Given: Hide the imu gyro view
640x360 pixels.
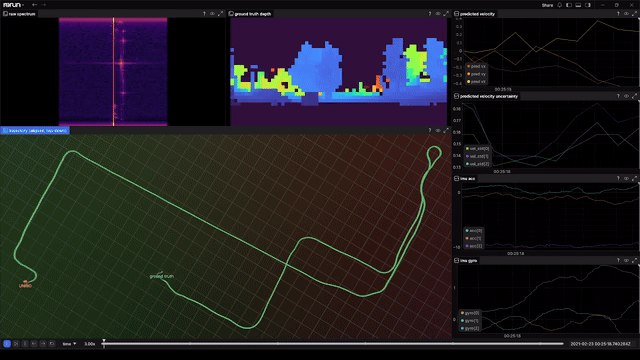Looking at the screenshot, I should click(626, 260).
